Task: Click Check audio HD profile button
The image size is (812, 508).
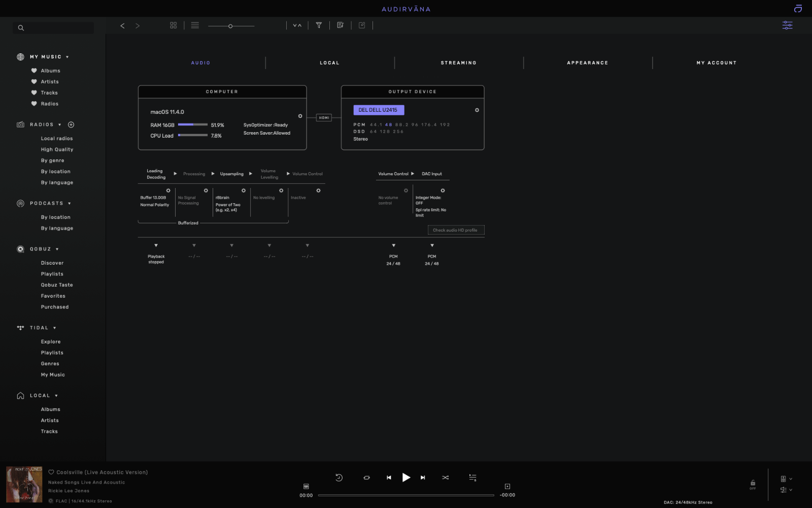Action: (x=456, y=230)
